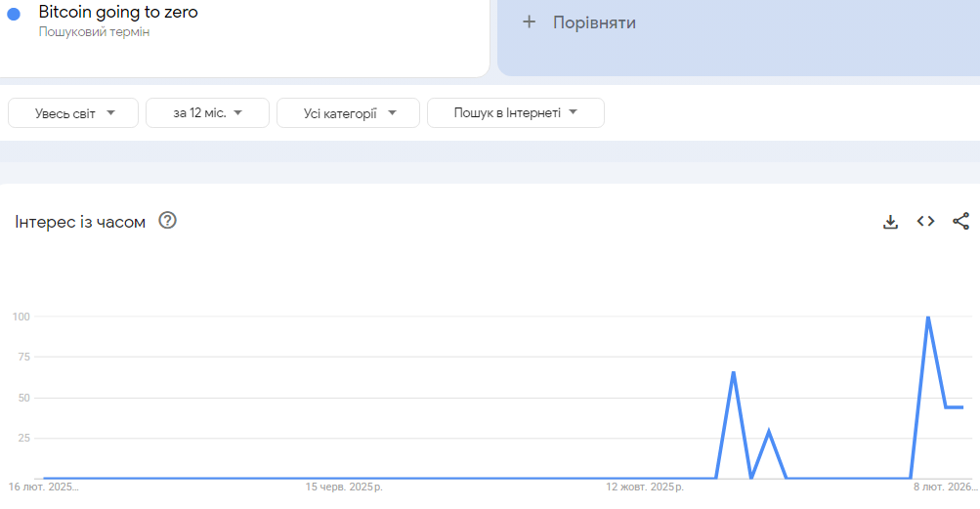
Task: Edit the Bitcoin going to zero term
Action: point(118,13)
